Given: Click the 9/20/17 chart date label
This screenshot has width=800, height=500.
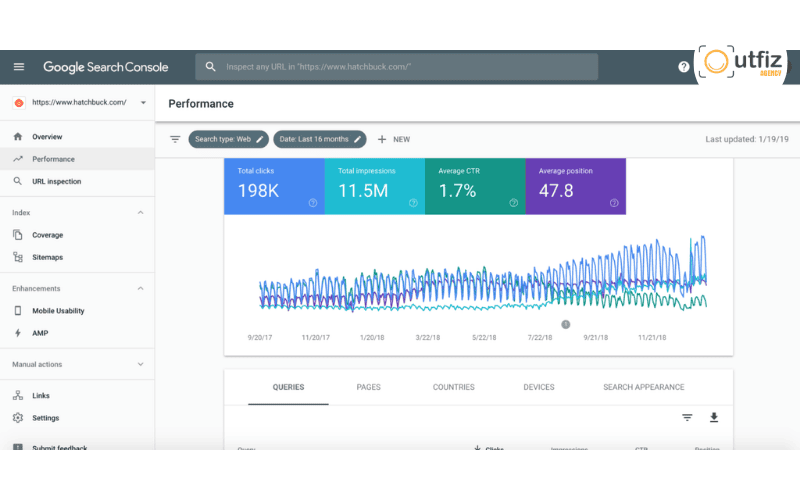Looking at the screenshot, I should [260, 337].
